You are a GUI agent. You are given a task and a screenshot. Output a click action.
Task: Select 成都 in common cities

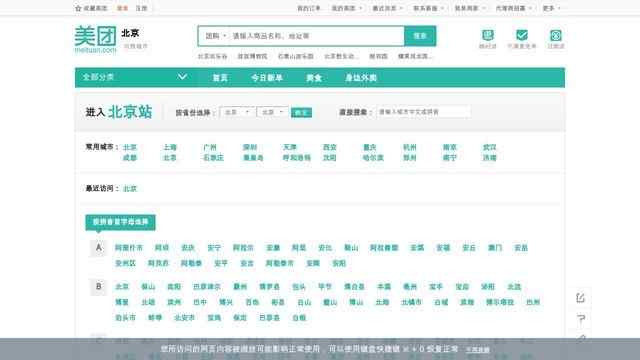click(x=130, y=158)
